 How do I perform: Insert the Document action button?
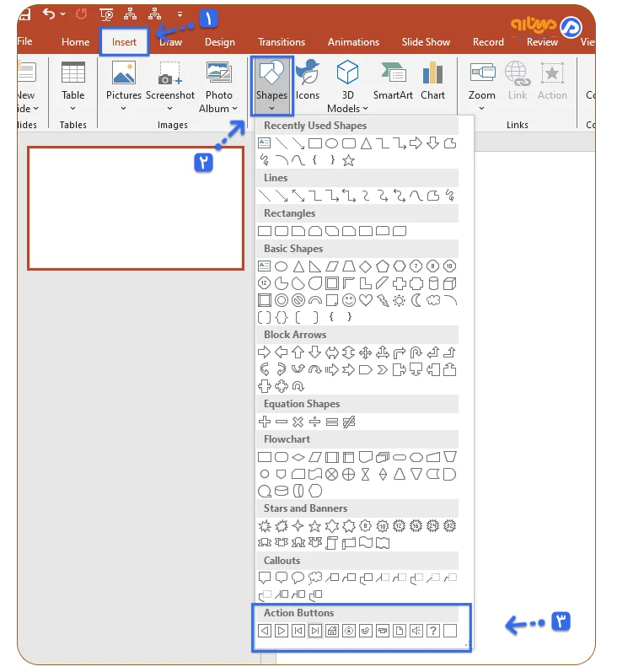[x=400, y=631]
